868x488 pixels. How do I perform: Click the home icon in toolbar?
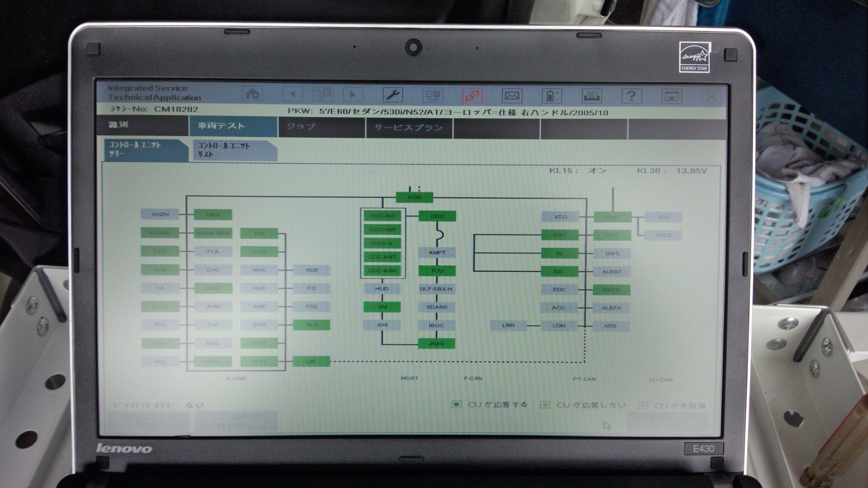[x=252, y=94]
